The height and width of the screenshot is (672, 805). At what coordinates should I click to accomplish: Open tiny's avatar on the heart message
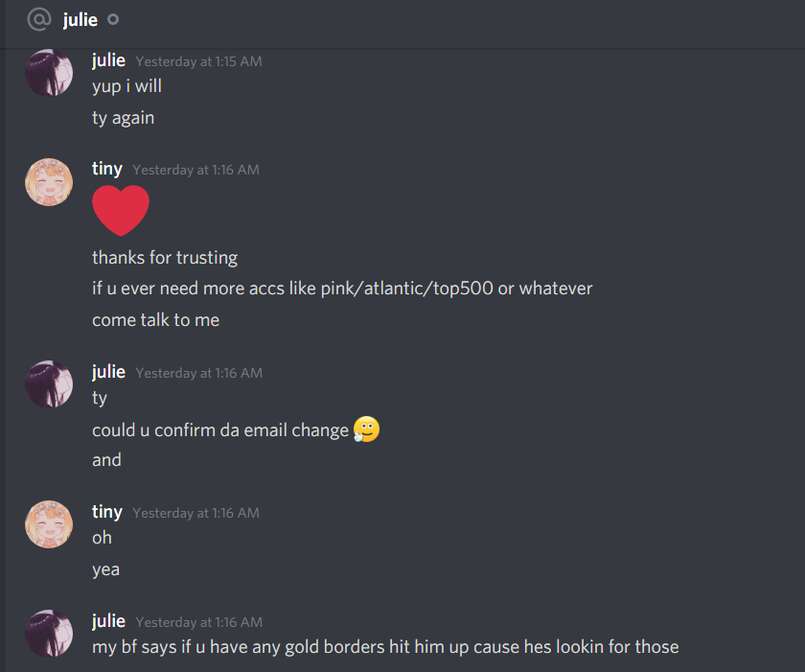pos(49,182)
